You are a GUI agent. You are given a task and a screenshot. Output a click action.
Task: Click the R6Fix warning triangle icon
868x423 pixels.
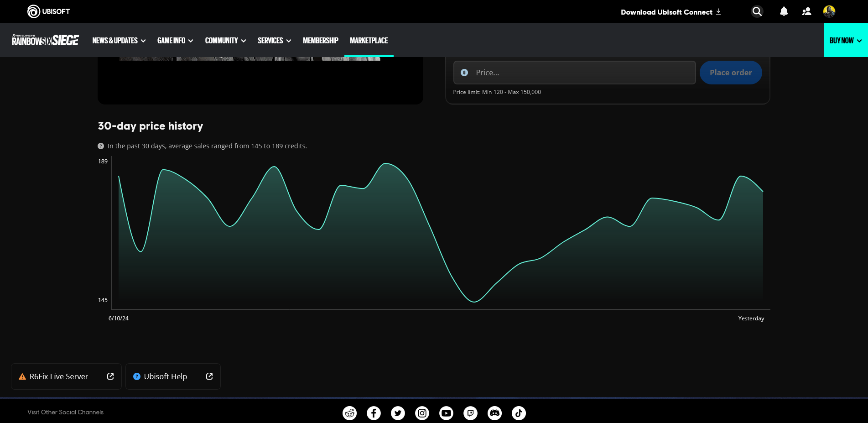tap(22, 376)
